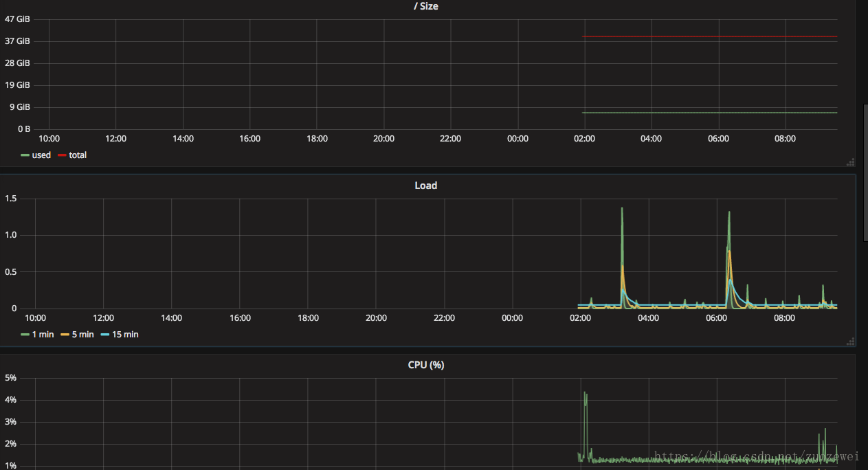Click the '0.5' Load axis label
The width and height of the screenshot is (868, 470).
[10, 272]
